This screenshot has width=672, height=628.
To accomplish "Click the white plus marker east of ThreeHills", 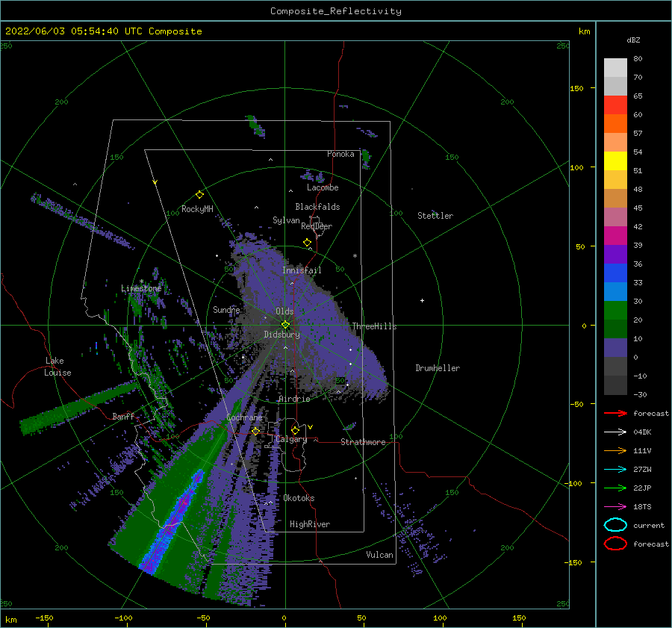I will pyautogui.click(x=422, y=300).
